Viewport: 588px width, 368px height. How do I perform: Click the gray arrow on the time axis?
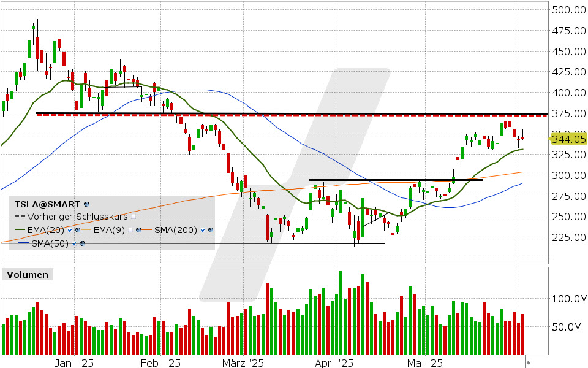pyautogui.click(x=529, y=362)
